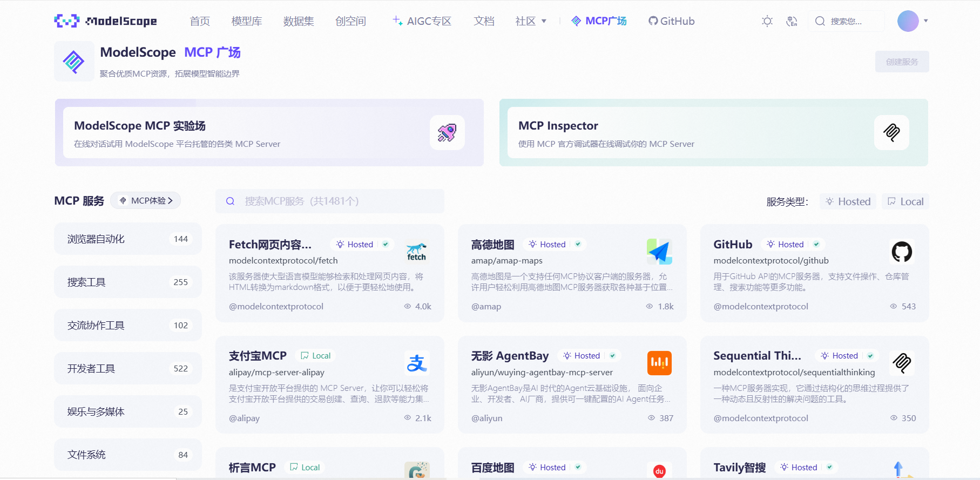Focus the 搜索MCP服务 search field
Screen dimensions: 980x480
coord(330,201)
